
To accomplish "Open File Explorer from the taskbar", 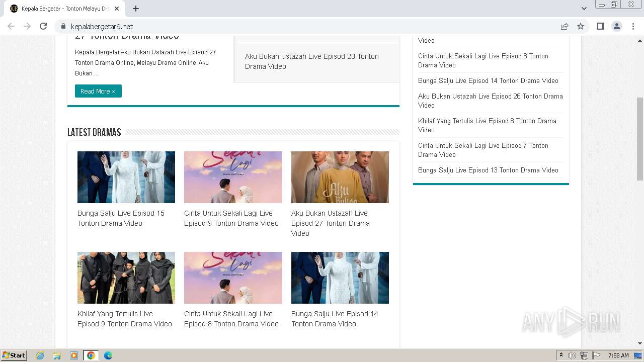I will (57, 355).
